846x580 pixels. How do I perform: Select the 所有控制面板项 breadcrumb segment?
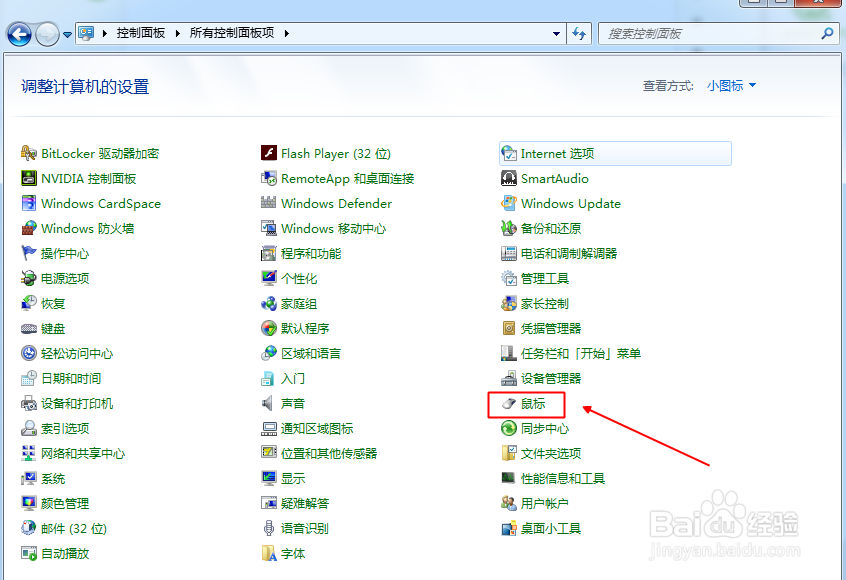point(232,33)
